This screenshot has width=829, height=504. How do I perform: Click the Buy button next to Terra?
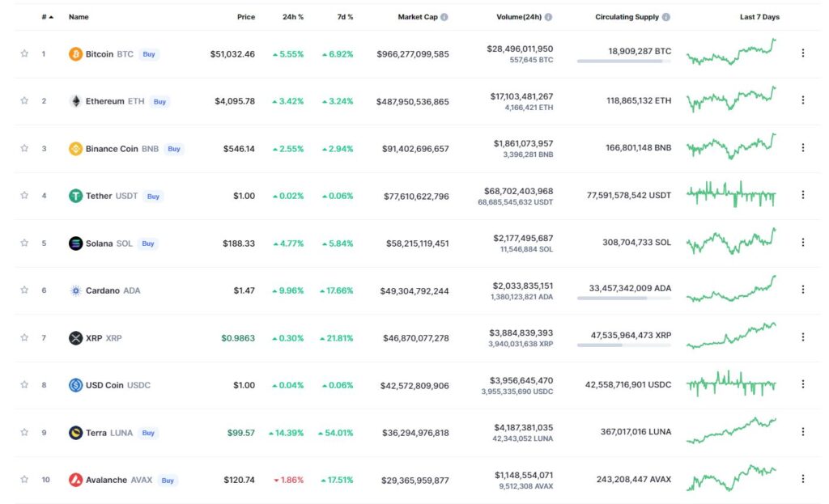tap(148, 433)
